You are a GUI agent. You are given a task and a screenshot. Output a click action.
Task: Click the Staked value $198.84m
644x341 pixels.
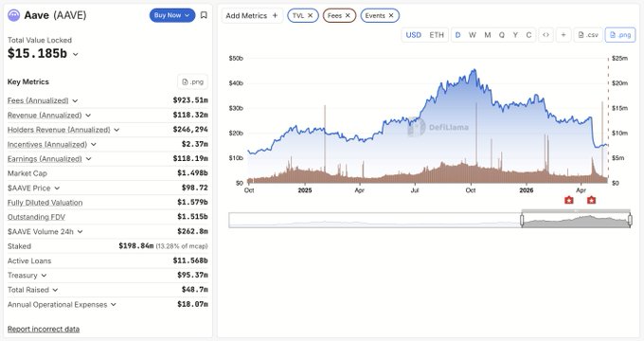click(136, 245)
